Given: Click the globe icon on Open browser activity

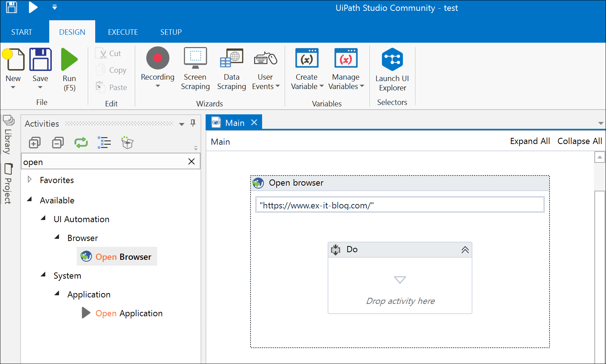Looking at the screenshot, I should [x=258, y=183].
